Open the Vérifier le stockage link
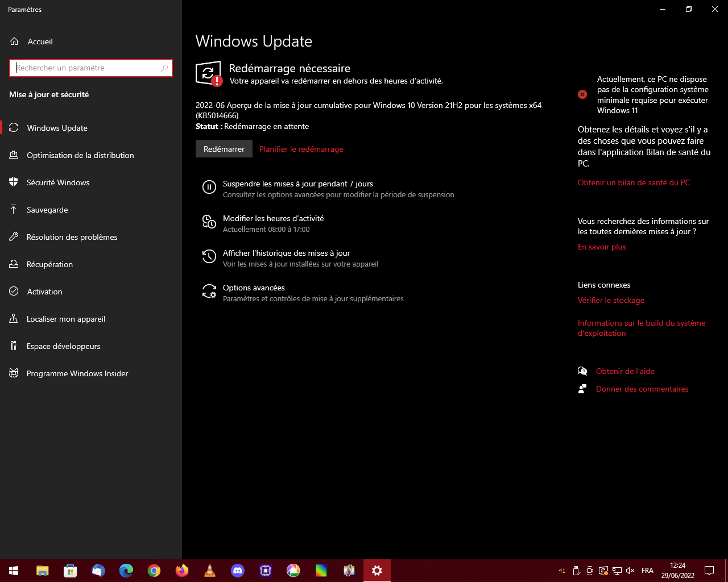 click(x=611, y=300)
